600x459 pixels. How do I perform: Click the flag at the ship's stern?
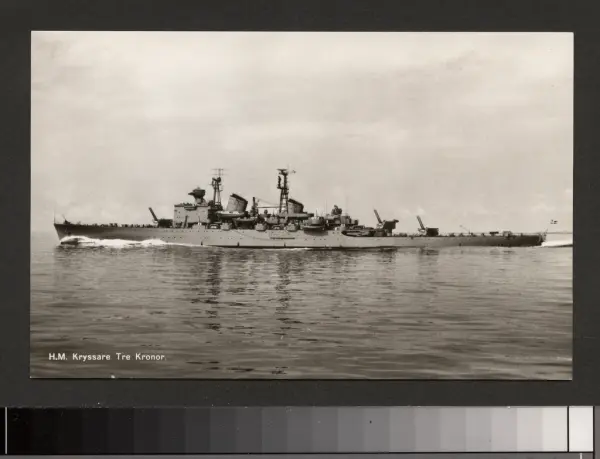[x=553, y=222]
